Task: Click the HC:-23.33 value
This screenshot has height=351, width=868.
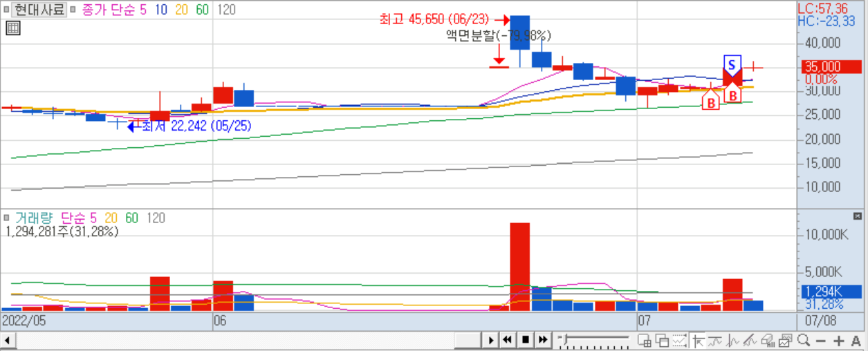Action: pos(828,21)
